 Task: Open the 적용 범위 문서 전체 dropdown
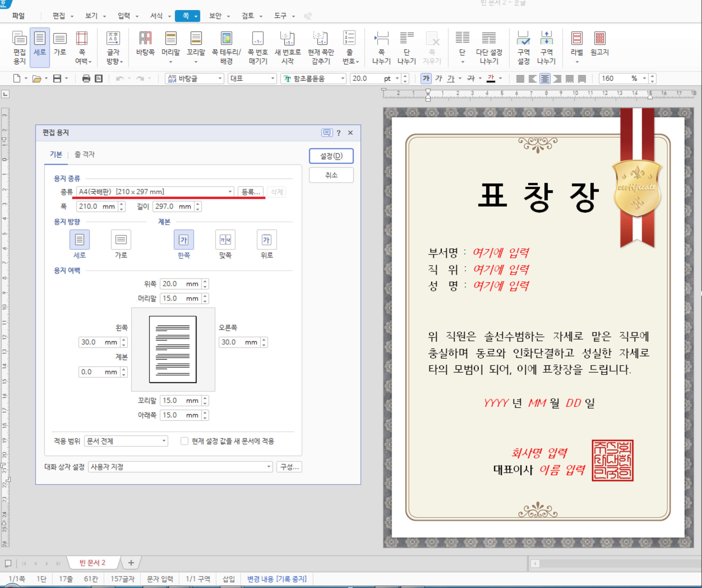tap(164, 441)
